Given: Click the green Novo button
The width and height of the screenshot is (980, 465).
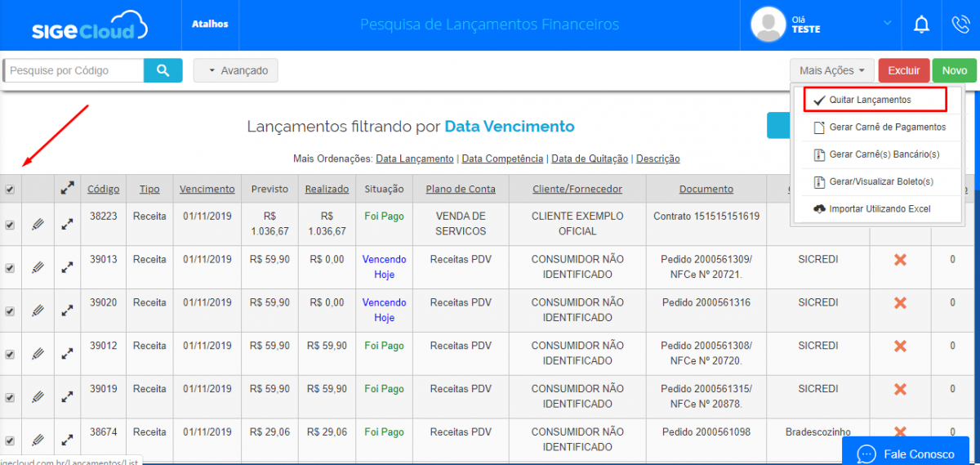Looking at the screenshot, I should coord(955,70).
